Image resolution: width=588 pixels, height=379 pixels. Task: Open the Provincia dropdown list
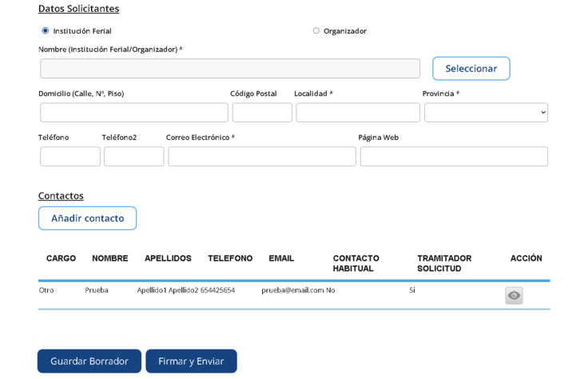pos(486,113)
